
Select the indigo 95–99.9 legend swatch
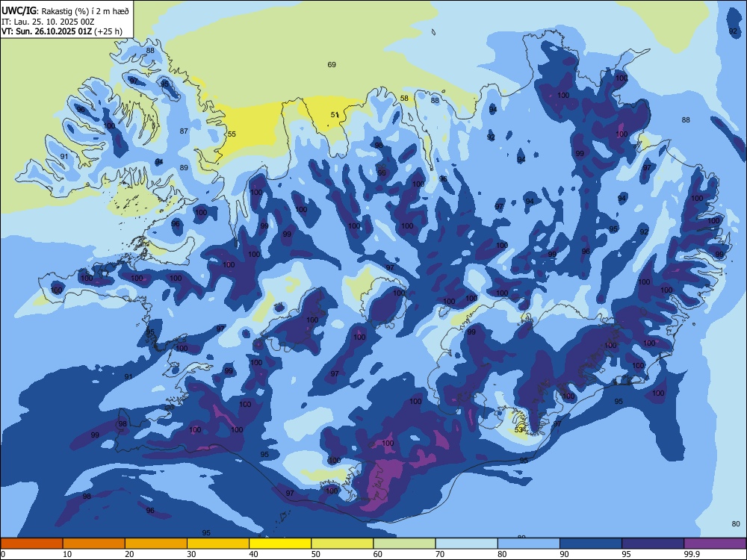click(x=653, y=544)
